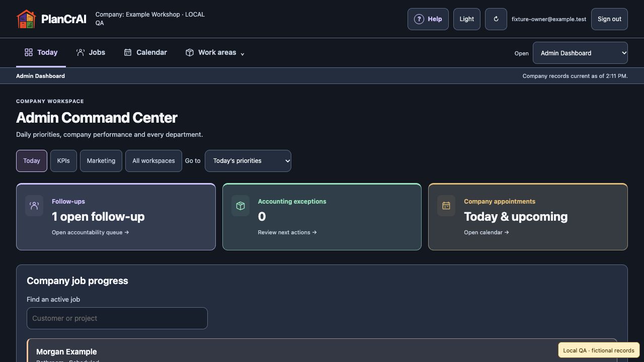The width and height of the screenshot is (644, 362).
Task: Open the Today navigation tab
Action: click(x=41, y=52)
